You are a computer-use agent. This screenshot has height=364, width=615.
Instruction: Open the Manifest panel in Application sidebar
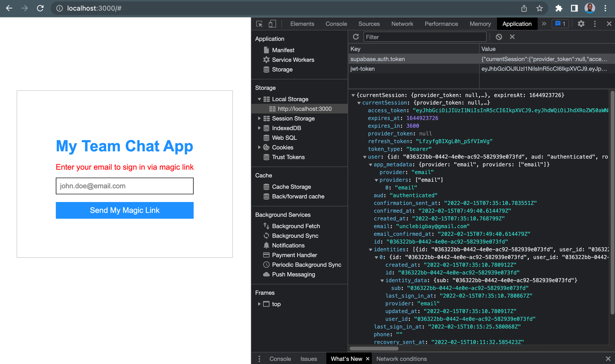click(283, 50)
